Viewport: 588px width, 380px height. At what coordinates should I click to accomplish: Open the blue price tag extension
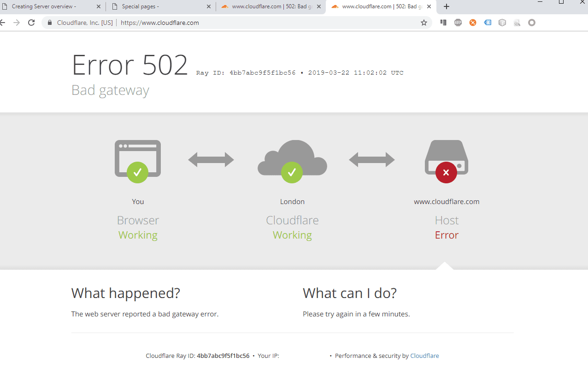pos(488,22)
